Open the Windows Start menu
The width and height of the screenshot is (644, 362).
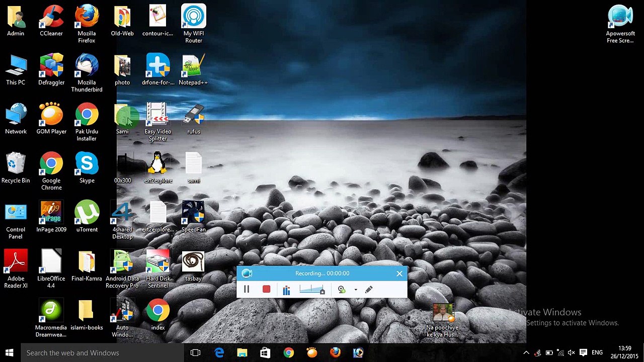point(9,353)
